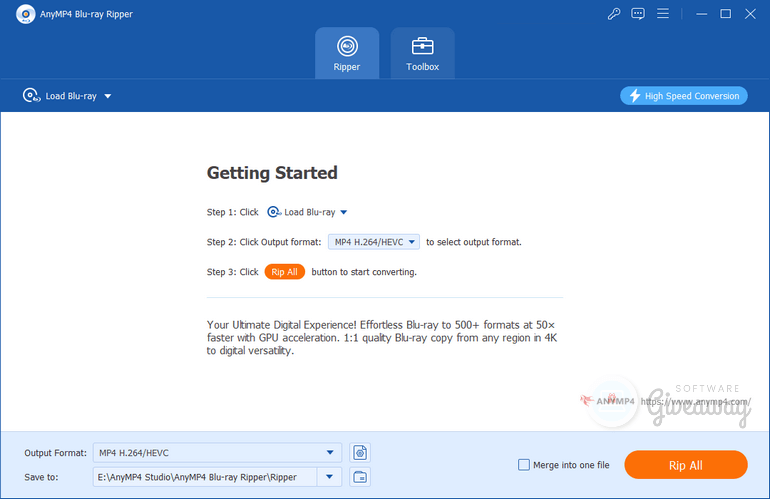Maximize the AnyMP4 window
This screenshot has height=499, width=770.
tap(725, 14)
